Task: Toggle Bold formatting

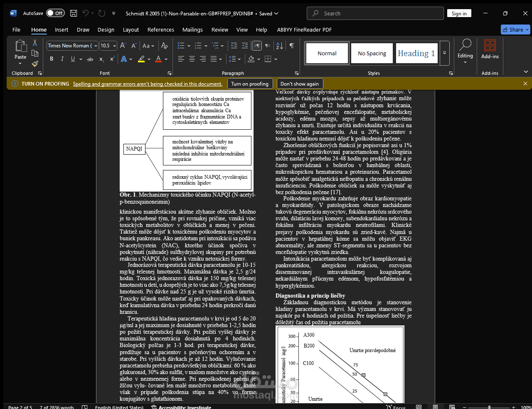Action: coord(52,59)
